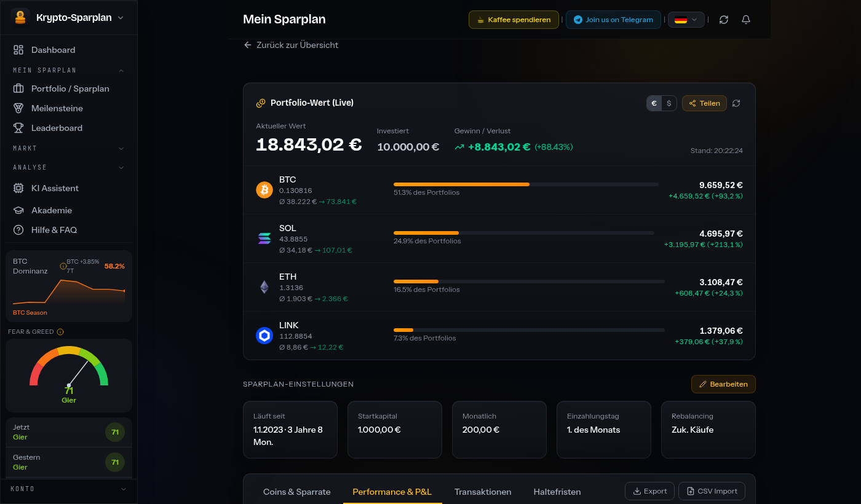Click the Fear & Greed gauge
The width and height of the screenshot is (861, 504).
(69, 367)
